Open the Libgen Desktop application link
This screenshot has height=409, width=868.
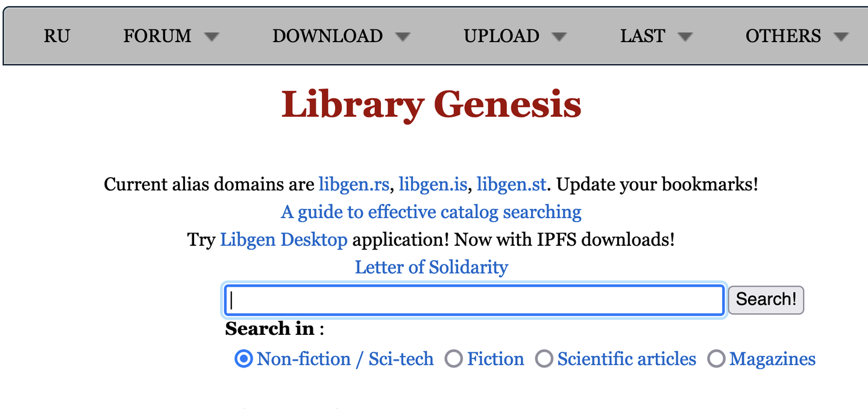[283, 240]
